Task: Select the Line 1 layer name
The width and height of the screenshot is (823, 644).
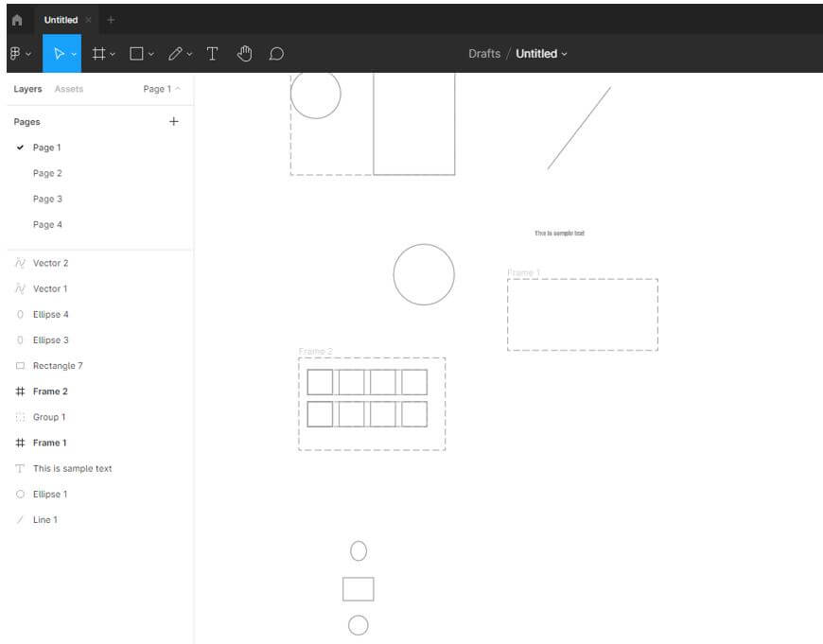Action: tap(45, 520)
